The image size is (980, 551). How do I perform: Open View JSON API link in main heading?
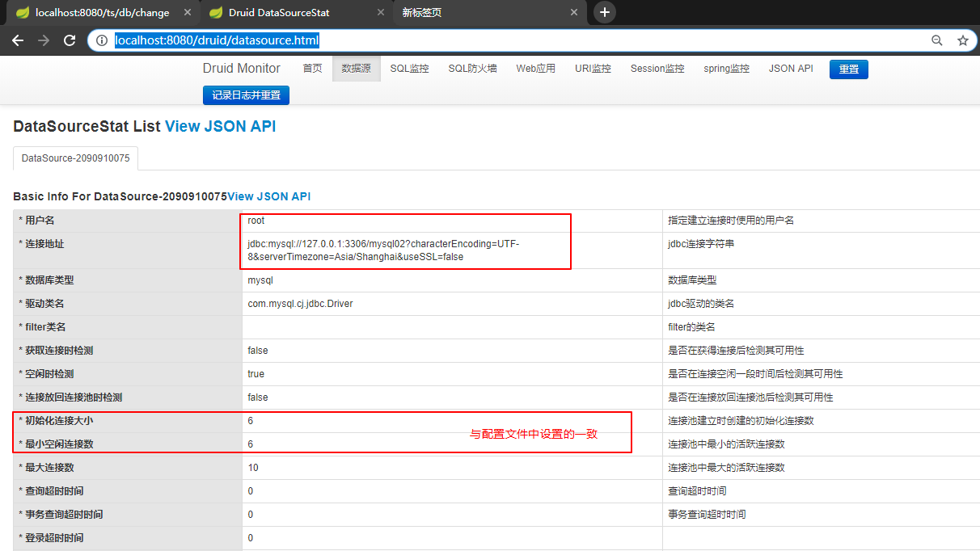(x=220, y=127)
